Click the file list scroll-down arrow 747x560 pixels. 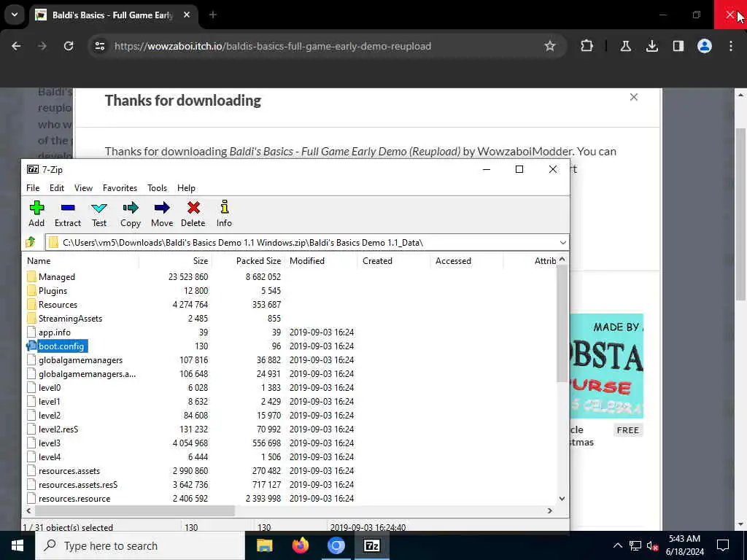(562, 499)
